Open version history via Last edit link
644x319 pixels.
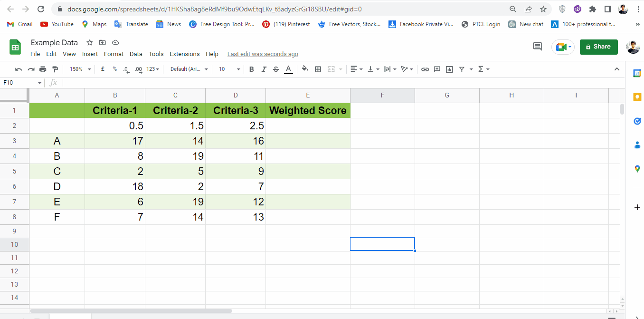pyautogui.click(x=262, y=54)
